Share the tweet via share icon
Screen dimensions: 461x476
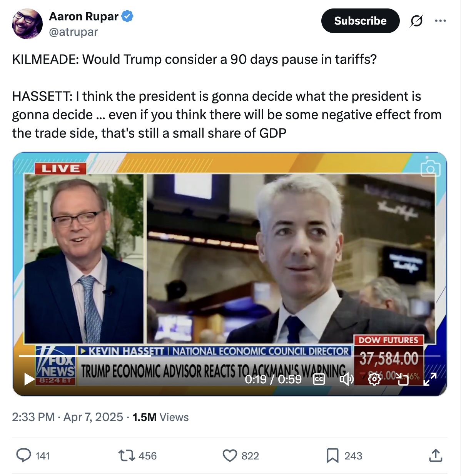click(435, 456)
